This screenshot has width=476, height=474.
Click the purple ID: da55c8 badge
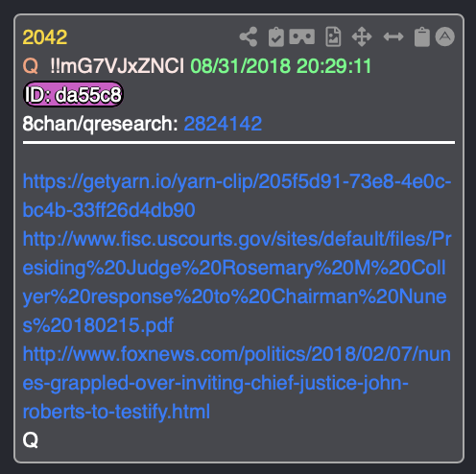73,94
